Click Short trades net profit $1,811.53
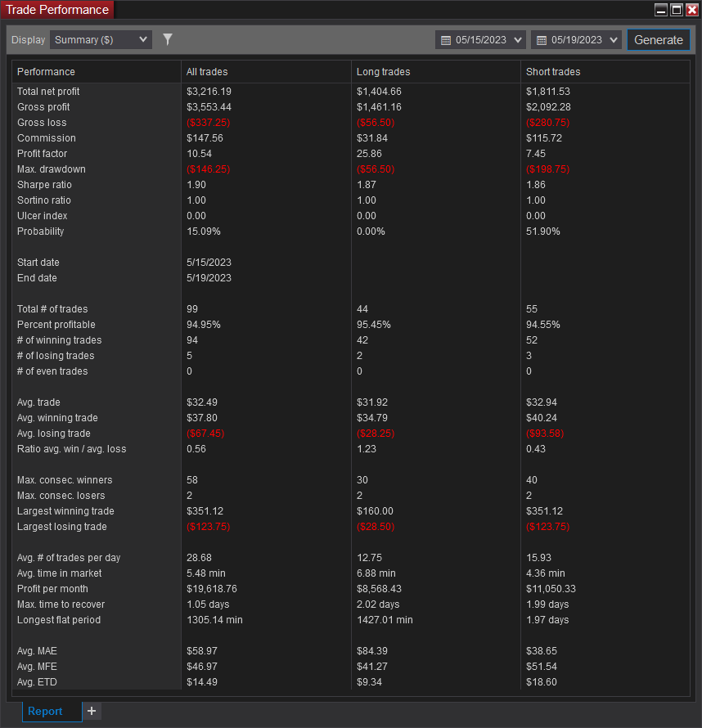This screenshot has height=728, width=702. pos(548,92)
